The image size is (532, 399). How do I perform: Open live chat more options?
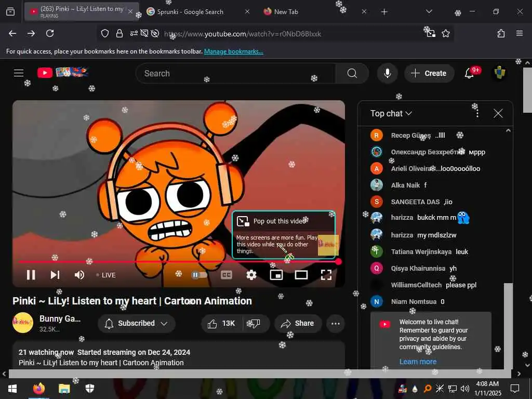point(477,113)
